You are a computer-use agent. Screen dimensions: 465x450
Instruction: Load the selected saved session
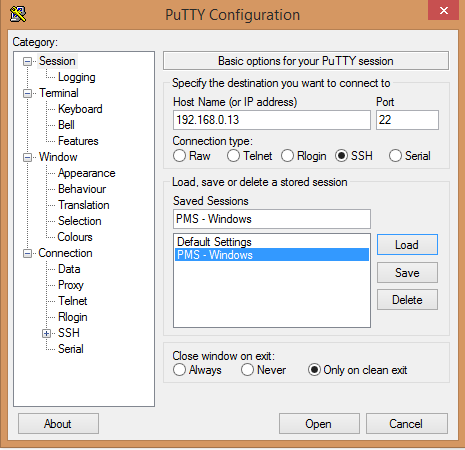click(407, 245)
